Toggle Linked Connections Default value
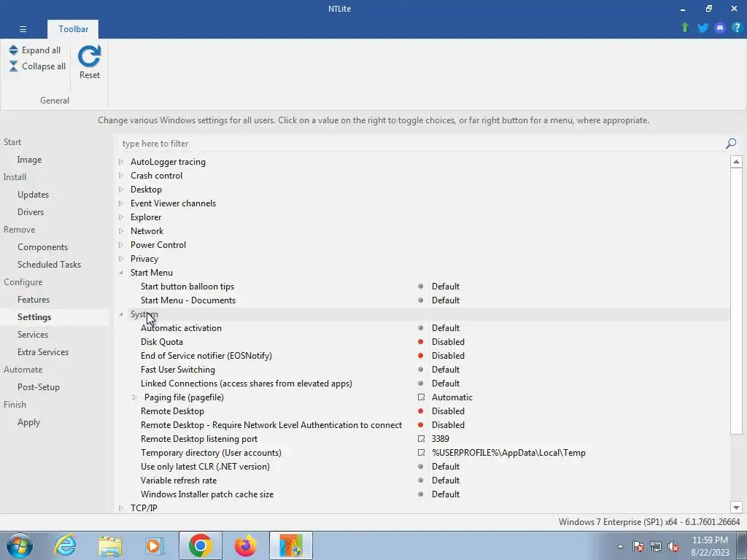The width and height of the screenshot is (747, 560). click(x=446, y=384)
